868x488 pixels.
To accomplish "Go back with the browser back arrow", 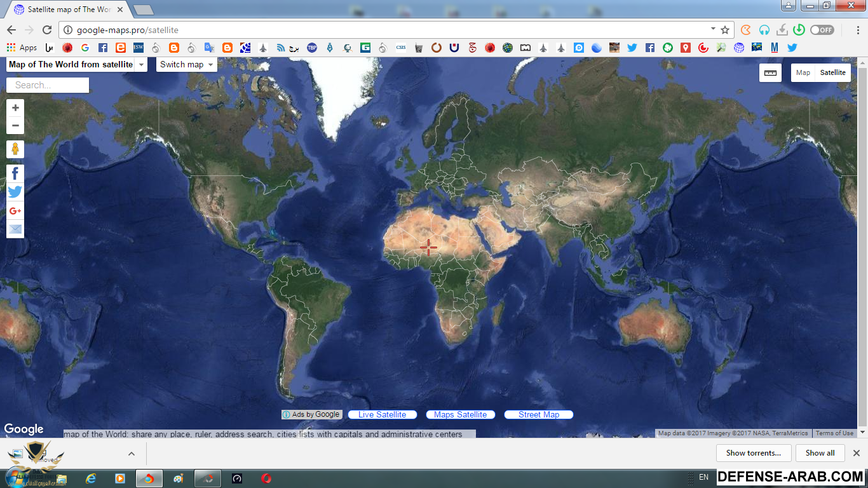I will [x=11, y=30].
